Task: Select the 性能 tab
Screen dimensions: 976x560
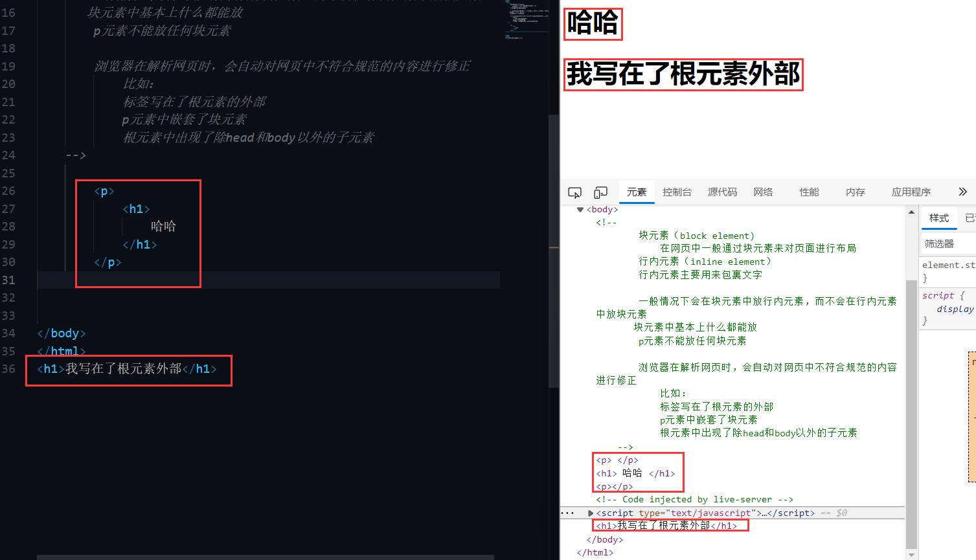Action: pyautogui.click(x=809, y=192)
